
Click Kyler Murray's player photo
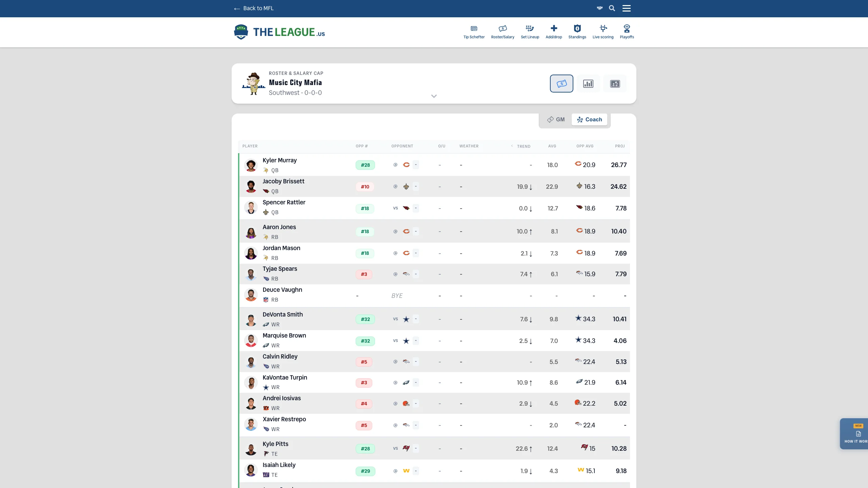[251, 165]
